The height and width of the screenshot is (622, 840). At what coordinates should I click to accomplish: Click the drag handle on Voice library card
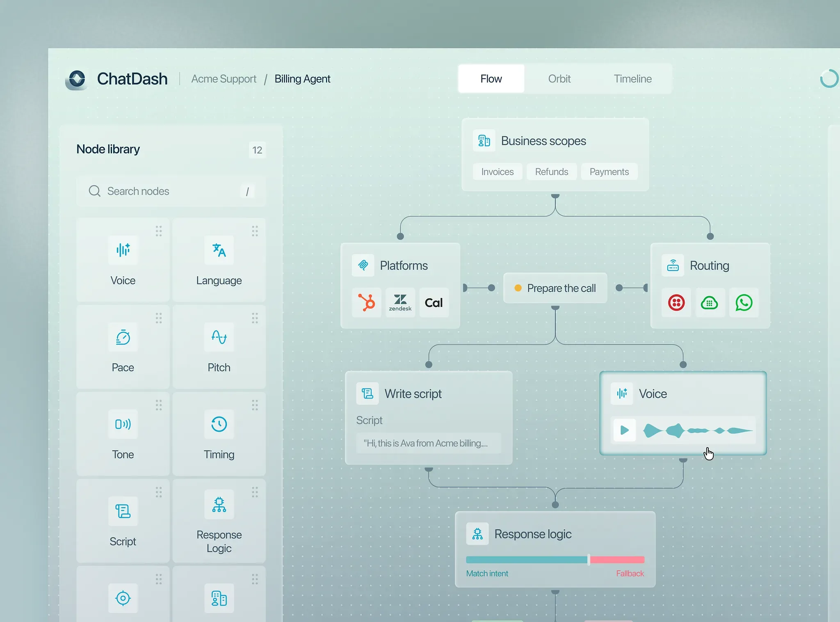pos(159,231)
